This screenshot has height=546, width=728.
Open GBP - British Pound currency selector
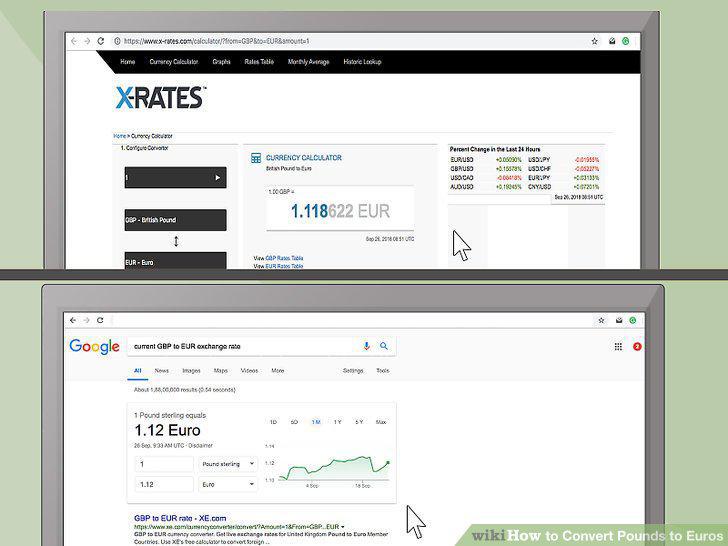(x=176, y=220)
